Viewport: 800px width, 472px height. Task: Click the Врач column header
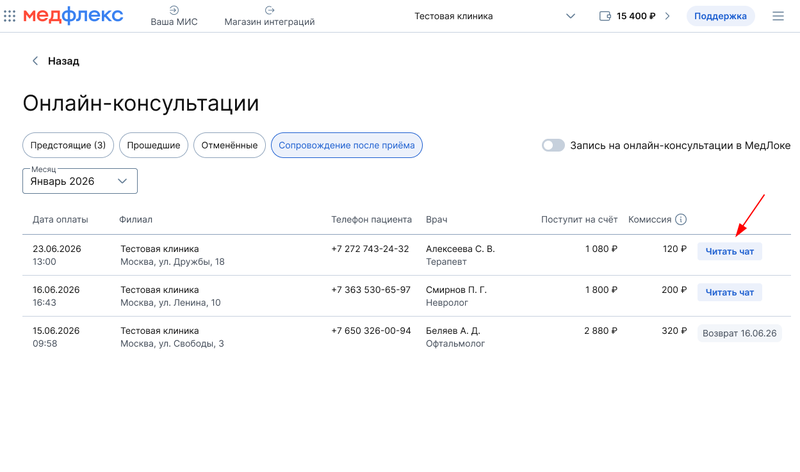click(x=437, y=219)
